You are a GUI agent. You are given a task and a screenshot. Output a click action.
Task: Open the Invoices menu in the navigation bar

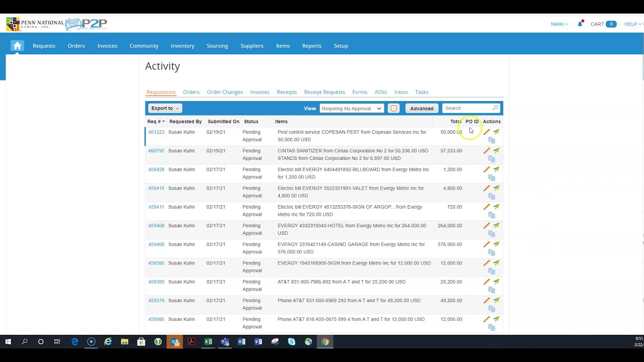107,46
